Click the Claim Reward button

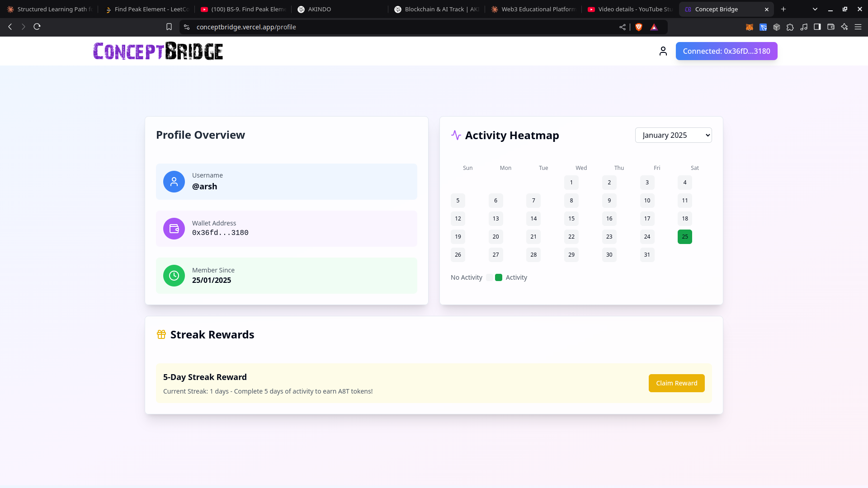[x=676, y=383]
